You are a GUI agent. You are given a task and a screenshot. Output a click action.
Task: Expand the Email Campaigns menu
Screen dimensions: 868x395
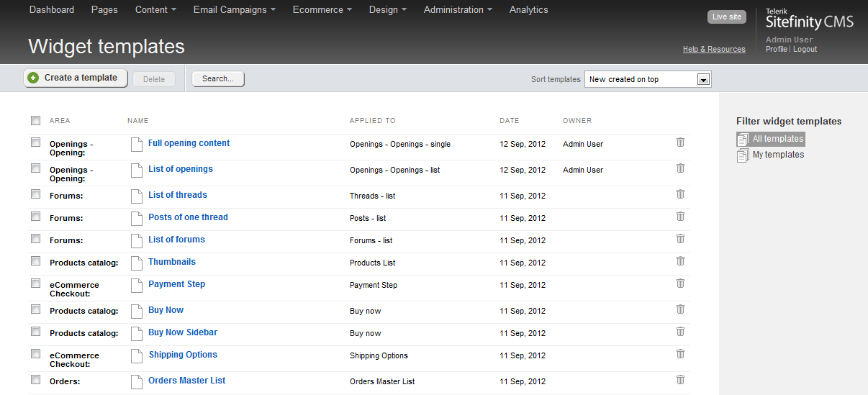pyautogui.click(x=234, y=10)
